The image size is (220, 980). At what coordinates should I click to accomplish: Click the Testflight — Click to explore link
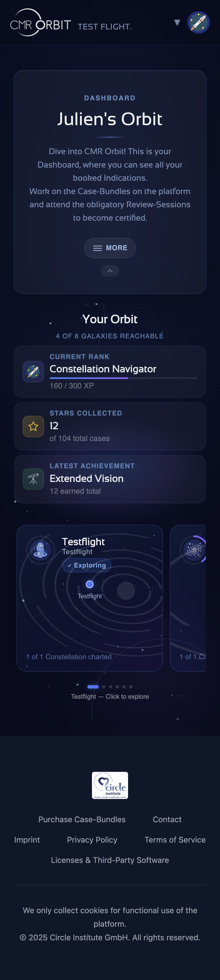(110, 697)
